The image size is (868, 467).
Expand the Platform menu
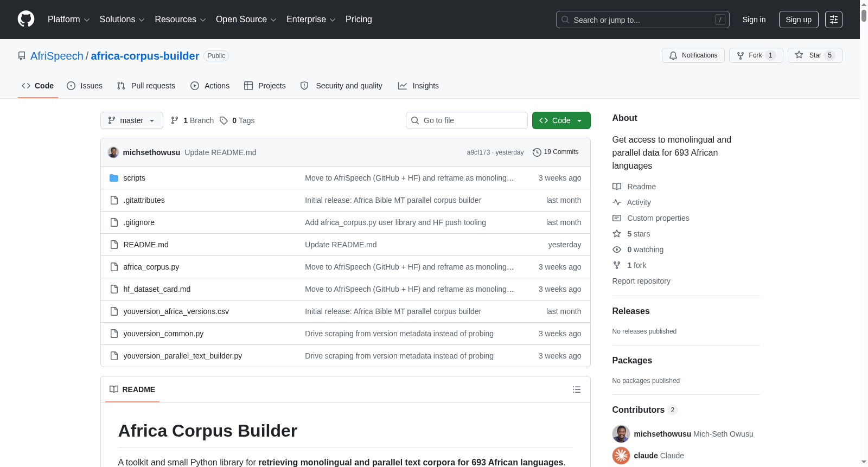coord(69,20)
